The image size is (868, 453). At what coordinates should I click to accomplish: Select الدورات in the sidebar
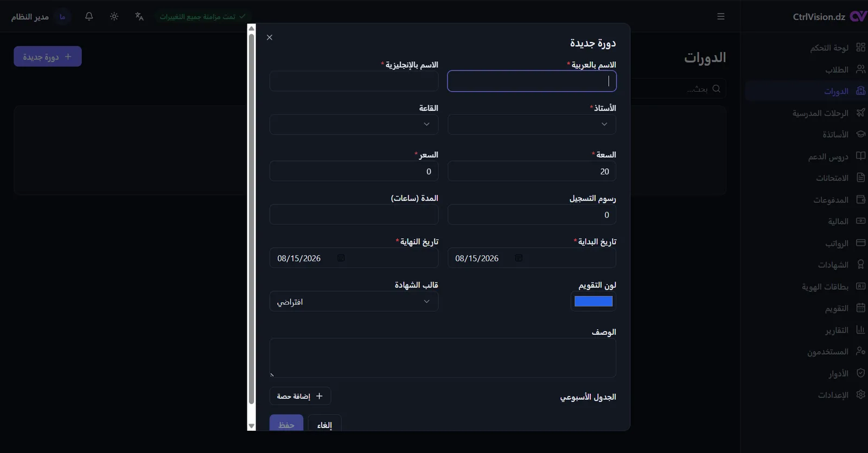806,91
